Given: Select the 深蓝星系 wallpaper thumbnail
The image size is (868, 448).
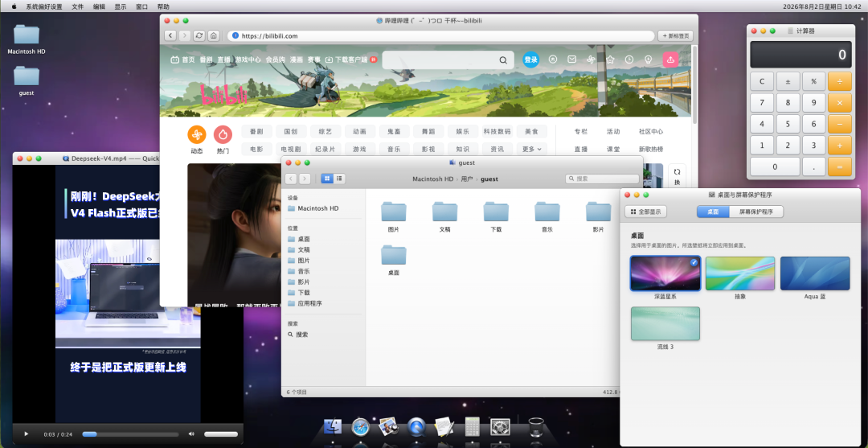Looking at the screenshot, I should (665, 273).
